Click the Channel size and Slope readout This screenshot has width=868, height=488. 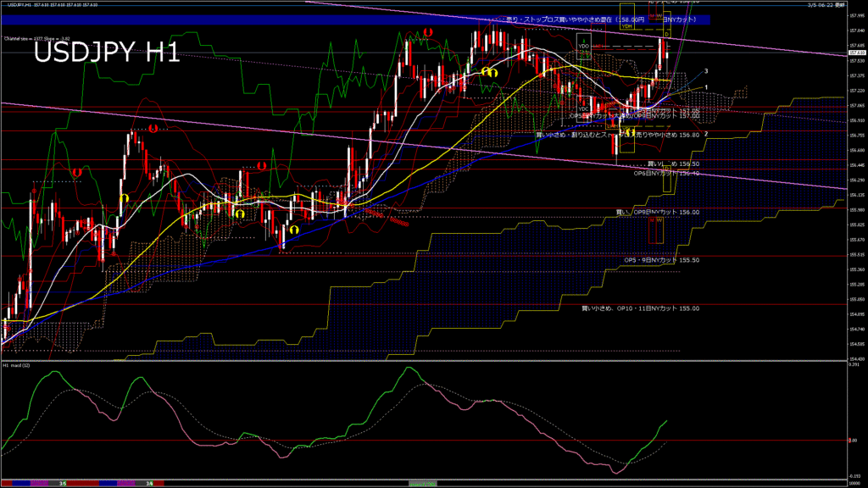point(37,38)
